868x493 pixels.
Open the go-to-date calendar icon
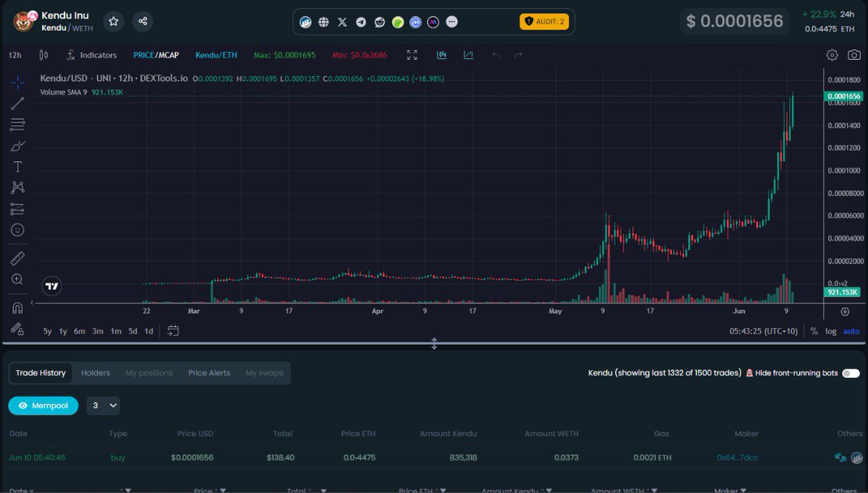pos(173,330)
